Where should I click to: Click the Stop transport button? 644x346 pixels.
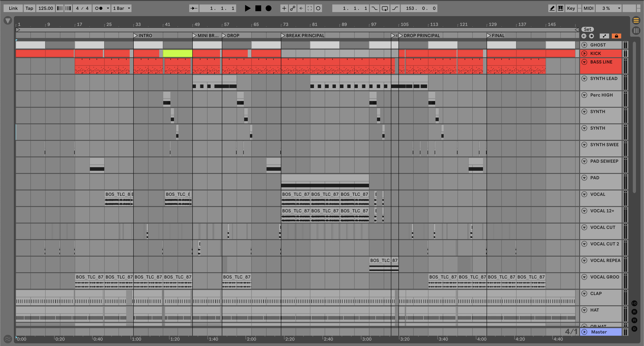point(258,8)
